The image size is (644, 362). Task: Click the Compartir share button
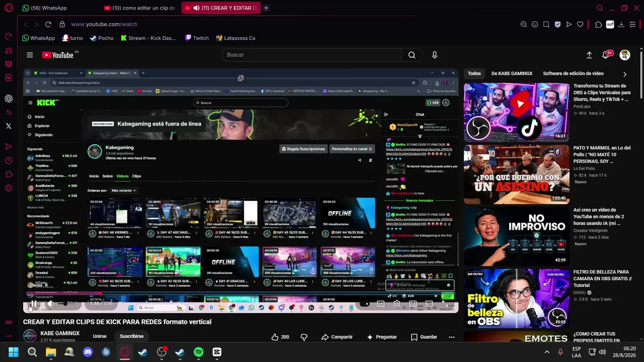click(x=337, y=337)
